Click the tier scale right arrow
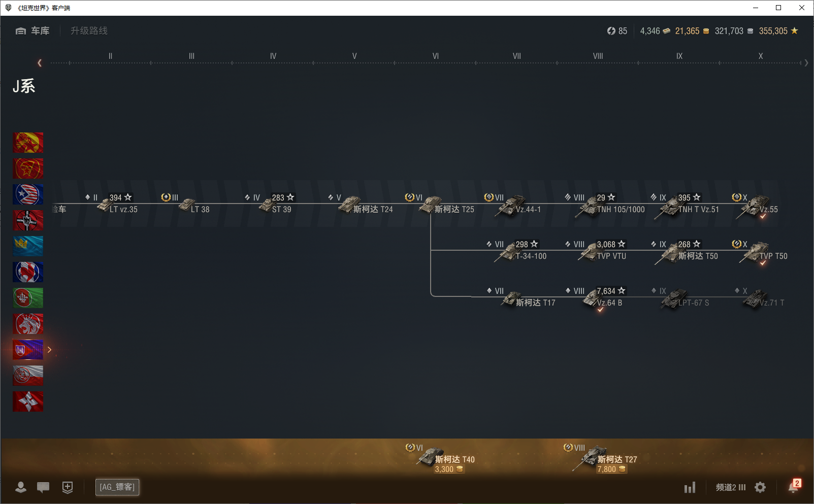The height and width of the screenshot is (504, 814). tap(806, 63)
